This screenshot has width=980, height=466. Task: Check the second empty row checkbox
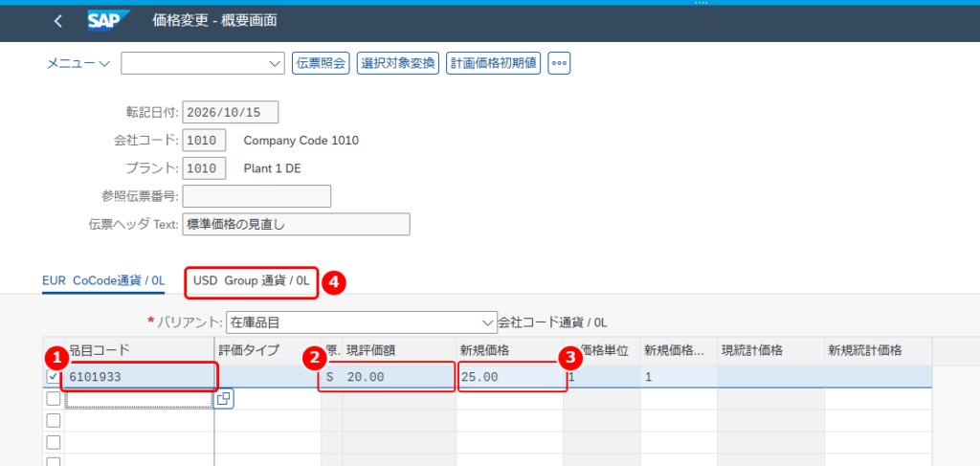[54, 420]
